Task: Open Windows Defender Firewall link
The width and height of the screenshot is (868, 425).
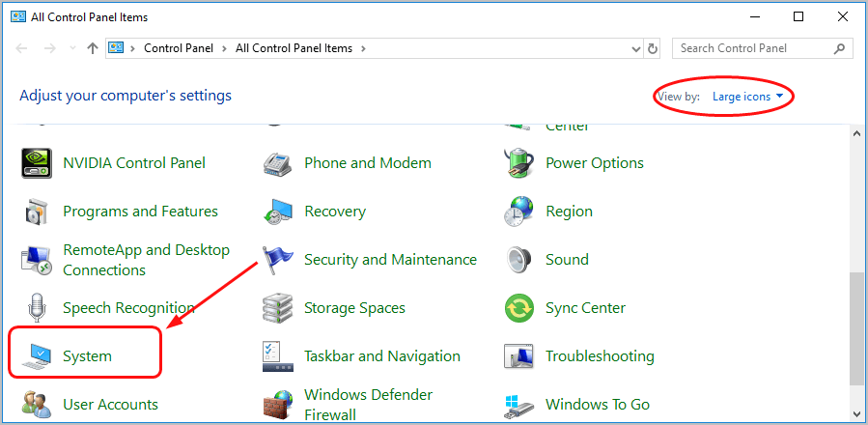Action: click(x=368, y=405)
